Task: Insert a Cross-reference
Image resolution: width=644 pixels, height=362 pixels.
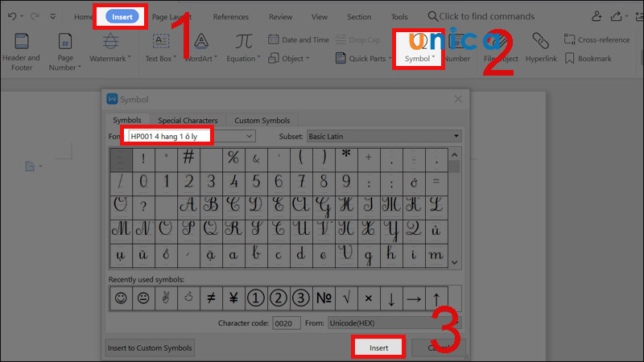Action: (x=597, y=39)
